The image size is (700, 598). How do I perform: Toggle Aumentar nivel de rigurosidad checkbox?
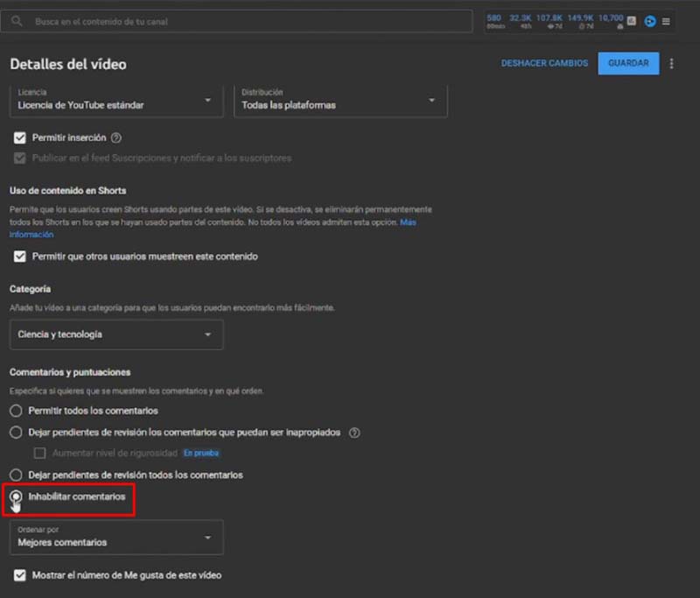tap(39, 454)
